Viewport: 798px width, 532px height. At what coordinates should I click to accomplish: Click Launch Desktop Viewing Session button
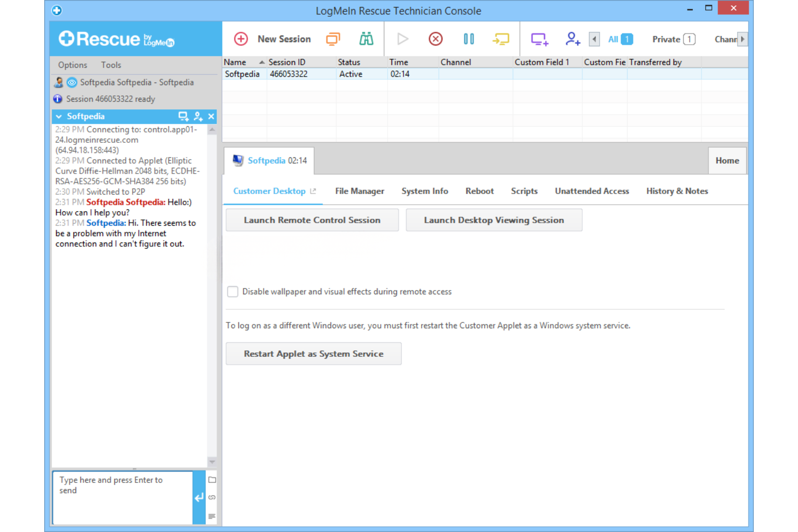[494, 220]
